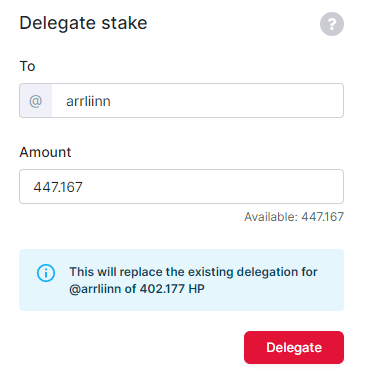Click the @ prefix symbol
Viewport: 365px width, 371px height.
36,101
